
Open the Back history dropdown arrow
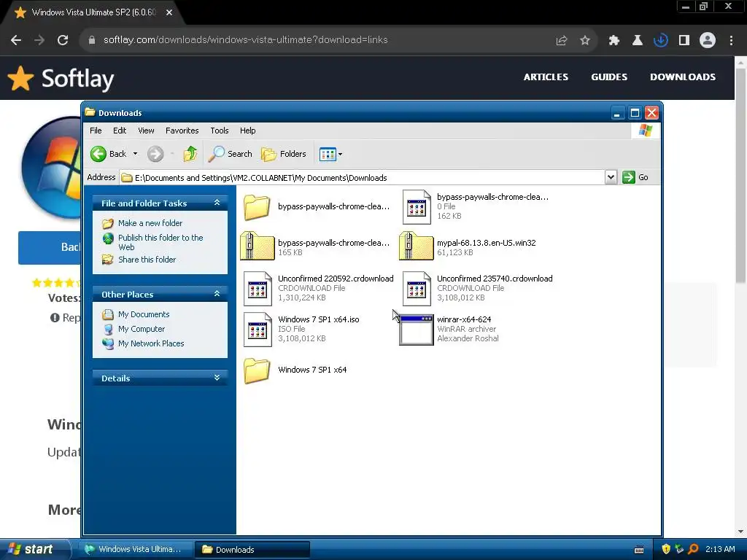coord(135,154)
